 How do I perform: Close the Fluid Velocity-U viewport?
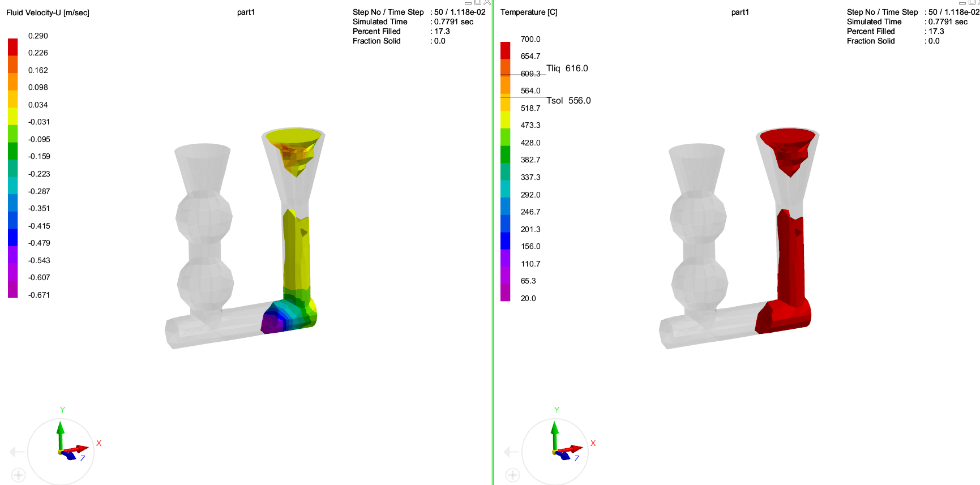tap(487, 2)
